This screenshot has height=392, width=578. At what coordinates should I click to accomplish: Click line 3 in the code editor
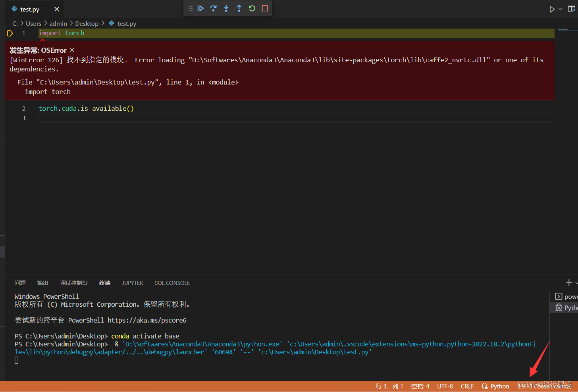coord(296,118)
